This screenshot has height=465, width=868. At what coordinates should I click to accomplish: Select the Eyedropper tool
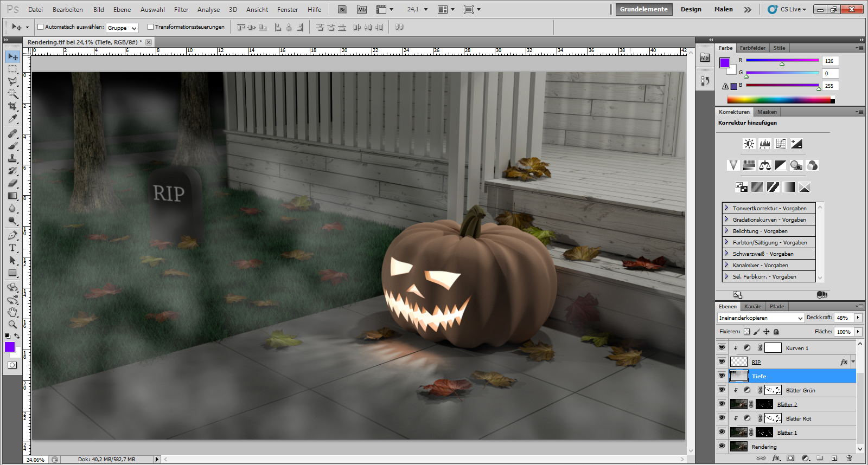coord(12,119)
